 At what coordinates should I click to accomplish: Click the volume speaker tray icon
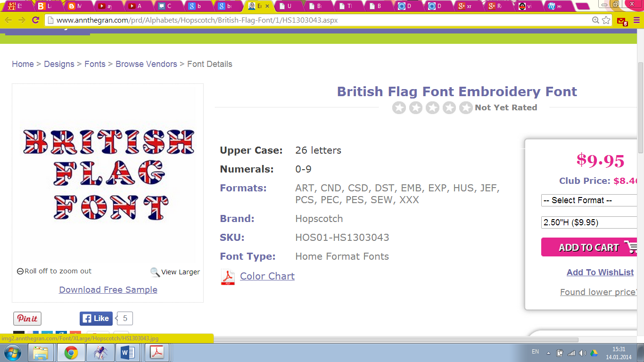pos(583,353)
